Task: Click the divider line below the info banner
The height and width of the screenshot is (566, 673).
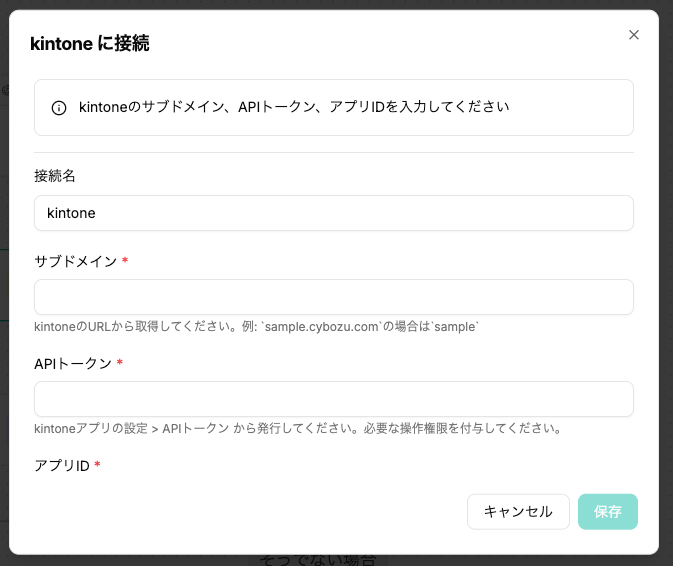Action: click(x=333, y=153)
